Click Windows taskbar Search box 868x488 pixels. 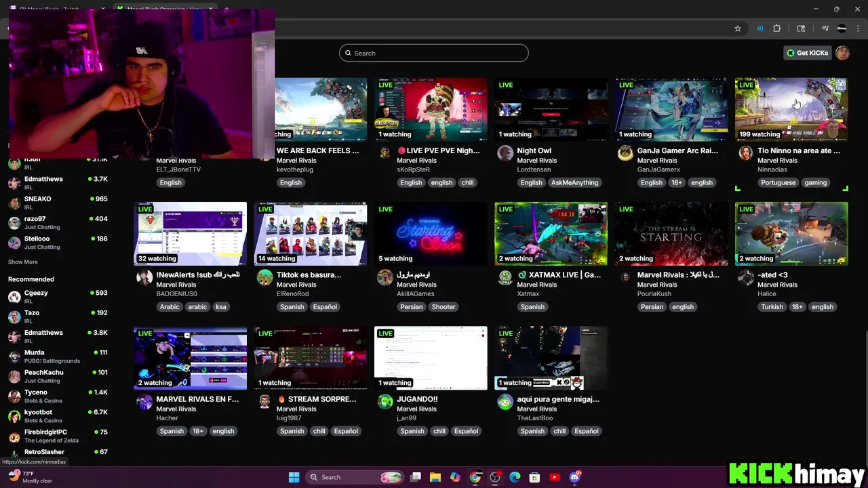pos(354,477)
